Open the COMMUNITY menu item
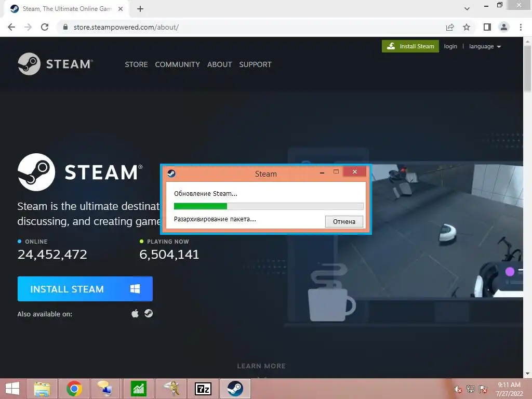Screen dimensions: 532x399 [x=178, y=64]
